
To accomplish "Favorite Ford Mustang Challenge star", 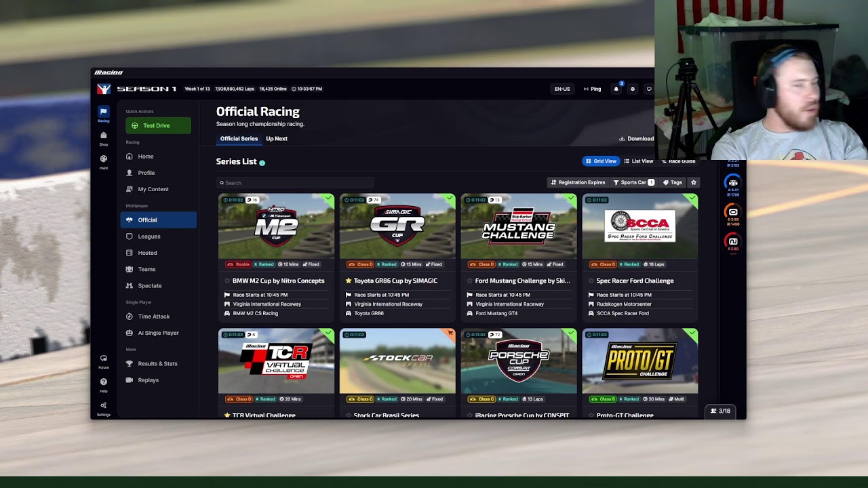I will [470, 281].
